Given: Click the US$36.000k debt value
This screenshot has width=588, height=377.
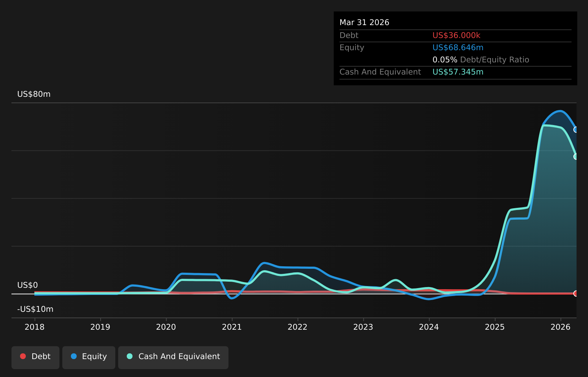Looking at the screenshot, I should pos(456,35).
